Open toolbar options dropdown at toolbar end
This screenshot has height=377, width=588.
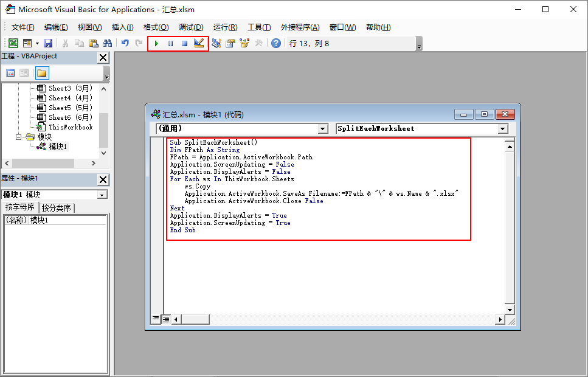[419, 44]
